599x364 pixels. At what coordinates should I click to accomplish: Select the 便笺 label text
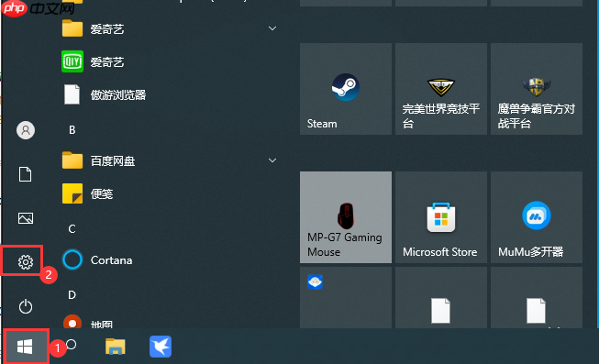click(x=102, y=193)
